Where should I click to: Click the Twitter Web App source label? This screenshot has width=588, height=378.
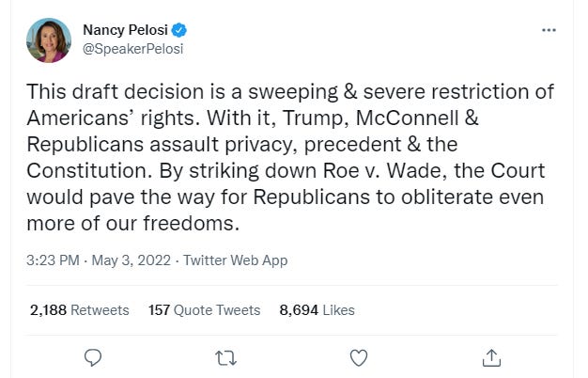click(x=234, y=260)
